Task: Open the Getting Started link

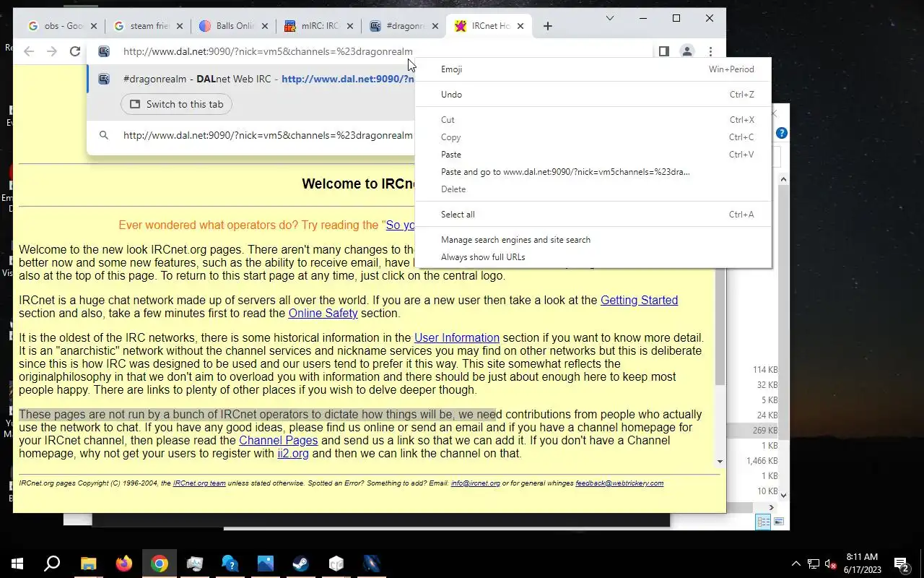Action: (639, 301)
